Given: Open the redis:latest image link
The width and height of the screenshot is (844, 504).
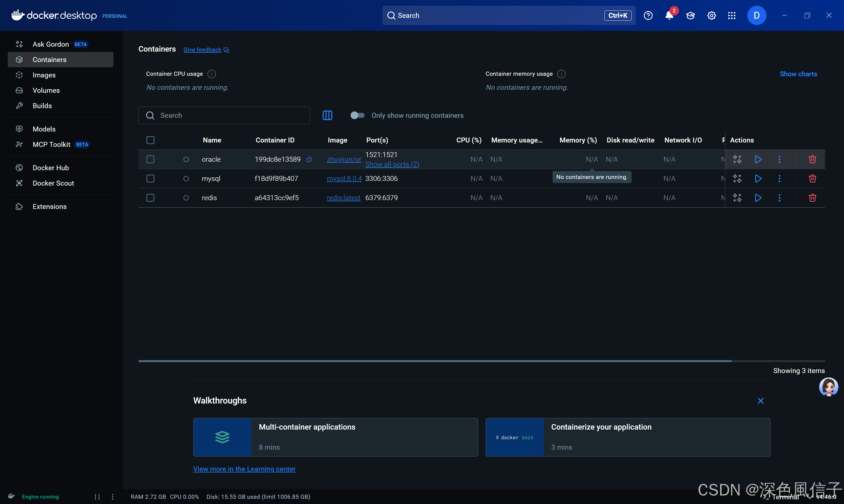Looking at the screenshot, I should pyautogui.click(x=343, y=198).
